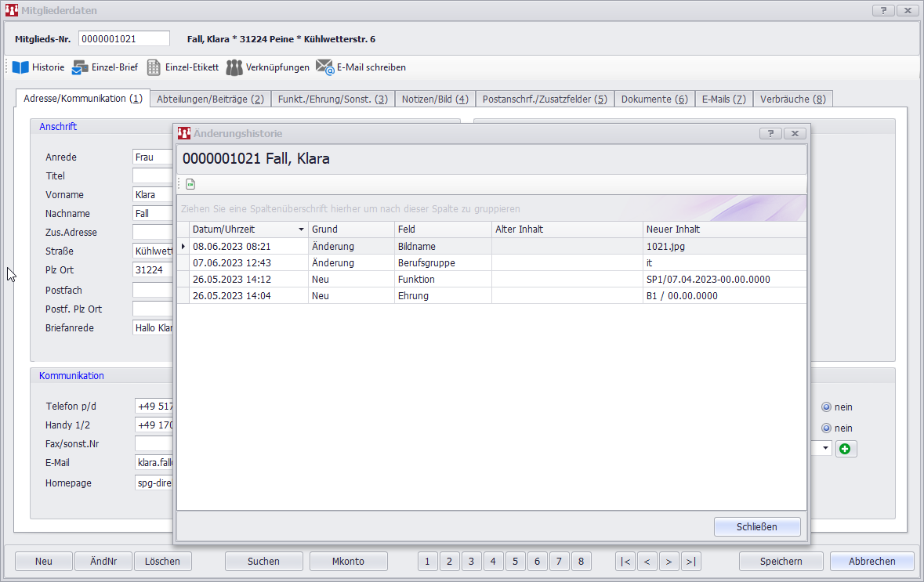Click the green plus add button
Screen dimensions: 924x582
click(x=846, y=449)
